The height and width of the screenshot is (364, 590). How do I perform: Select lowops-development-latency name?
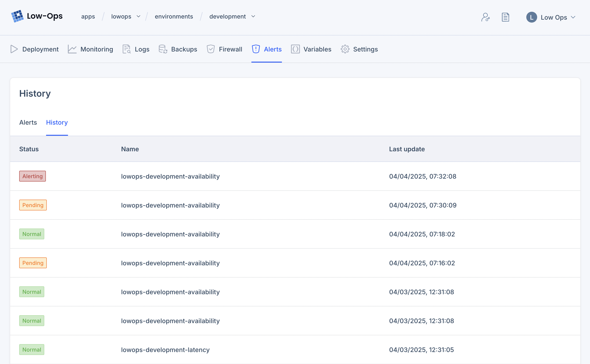pos(165,350)
